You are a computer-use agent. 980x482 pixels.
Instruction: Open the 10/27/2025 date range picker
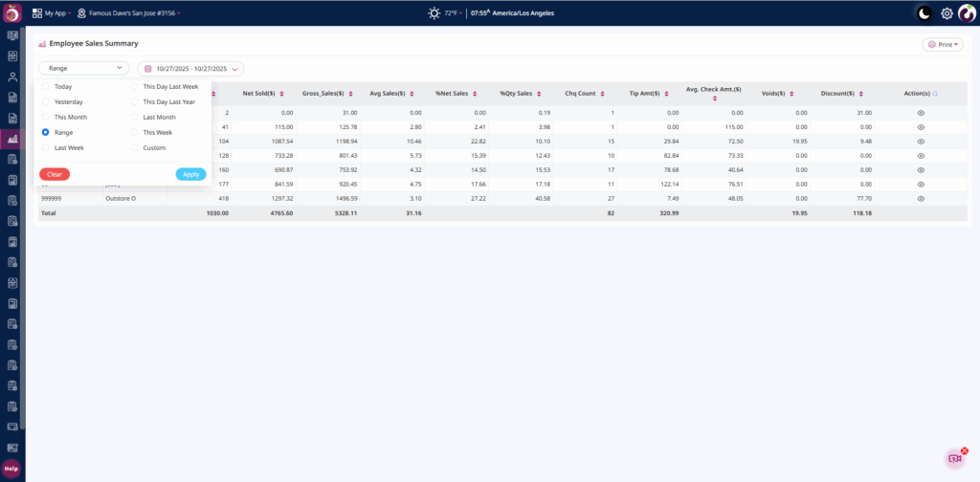click(x=190, y=69)
